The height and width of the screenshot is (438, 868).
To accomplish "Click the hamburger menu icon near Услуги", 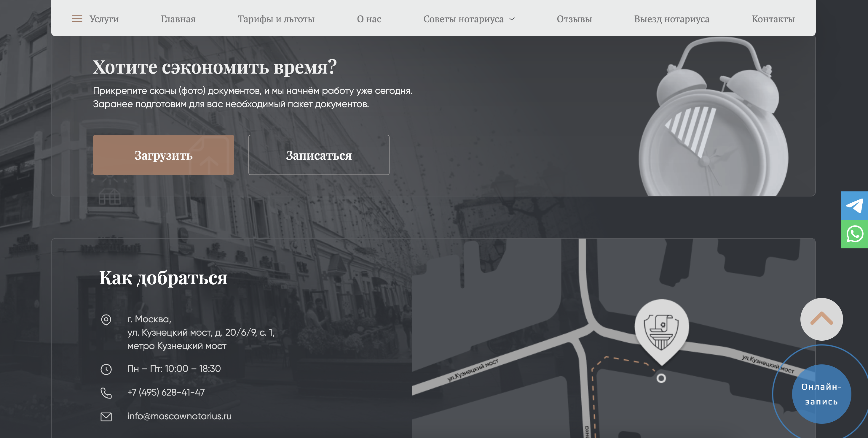I will tap(77, 19).
